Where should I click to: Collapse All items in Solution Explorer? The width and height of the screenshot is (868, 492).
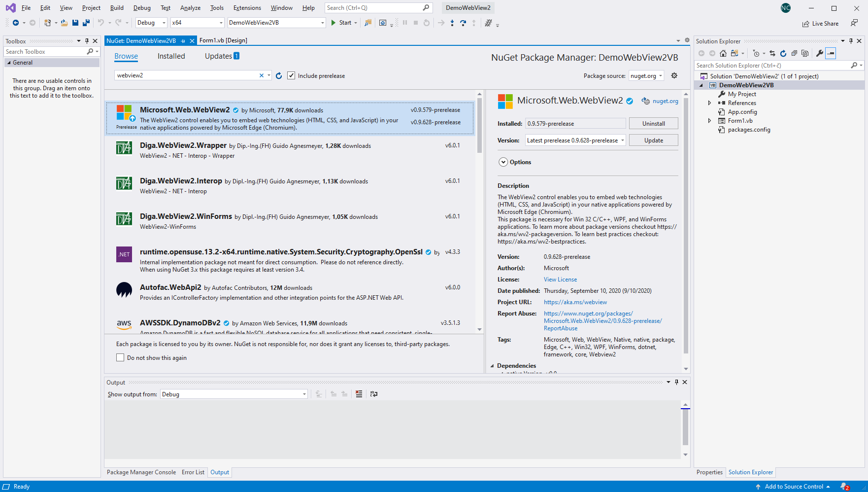click(794, 53)
